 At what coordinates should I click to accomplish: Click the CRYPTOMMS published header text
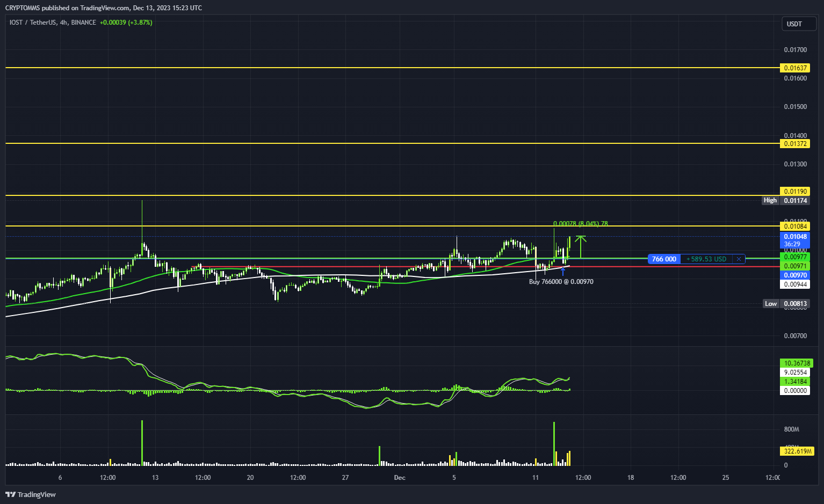pyautogui.click(x=104, y=8)
